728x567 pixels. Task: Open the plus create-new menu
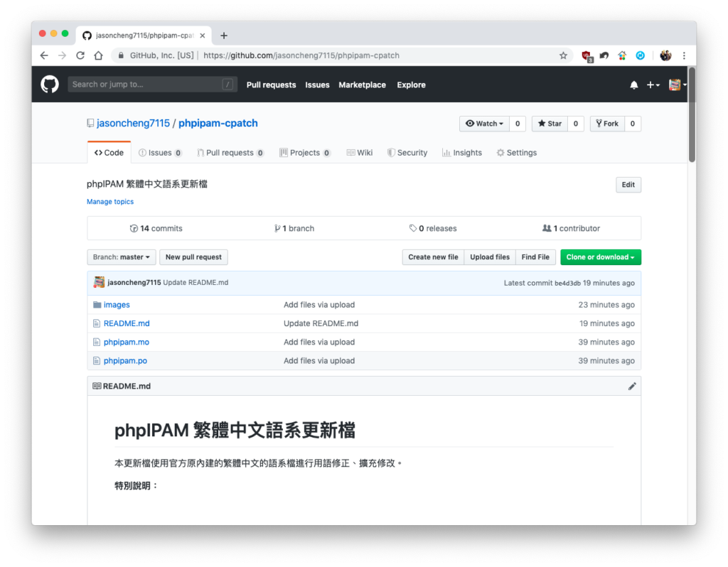click(653, 85)
